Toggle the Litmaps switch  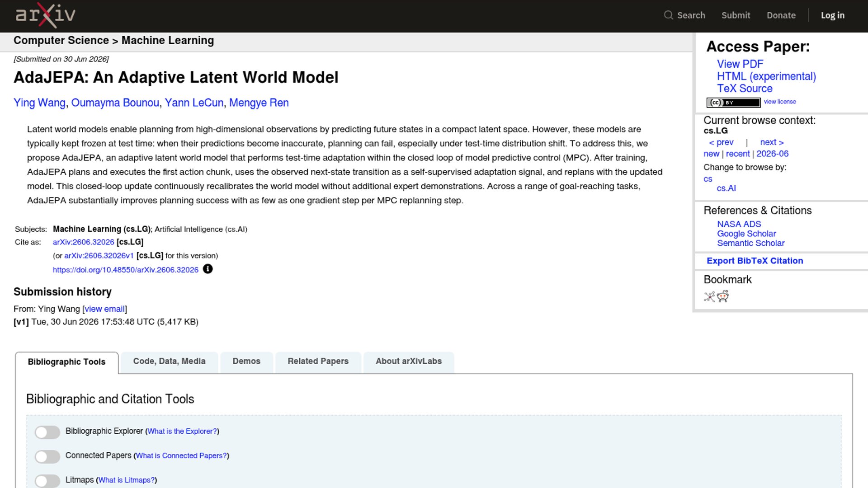click(x=47, y=481)
